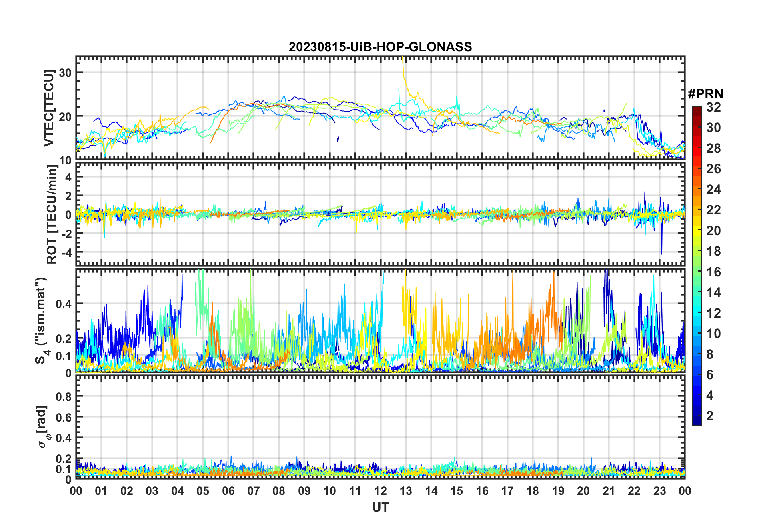Click the VTEC[TECU] y-axis label
This screenshot has height=532, width=761.
49,108
